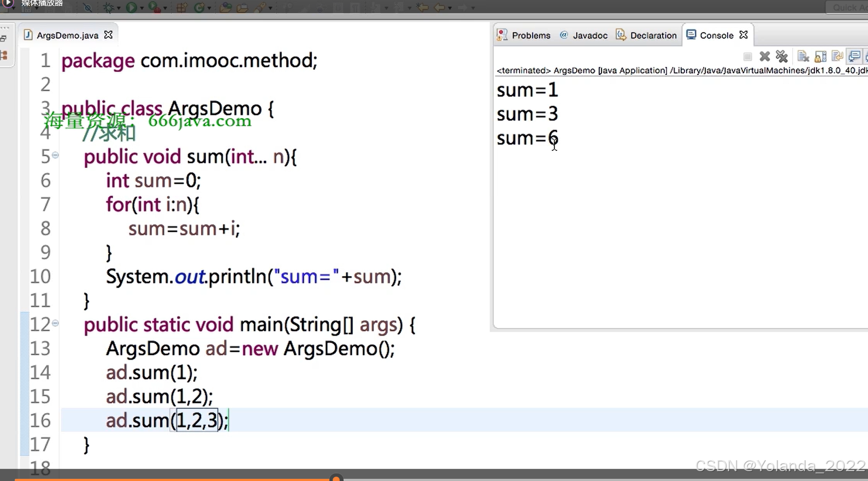Image resolution: width=868 pixels, height=481 pixels.
Task: Click the Restore icon in left trim
Action: 3,39
